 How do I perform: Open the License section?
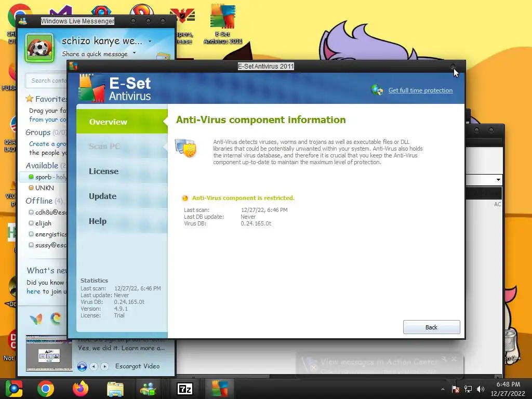[122, 171]
